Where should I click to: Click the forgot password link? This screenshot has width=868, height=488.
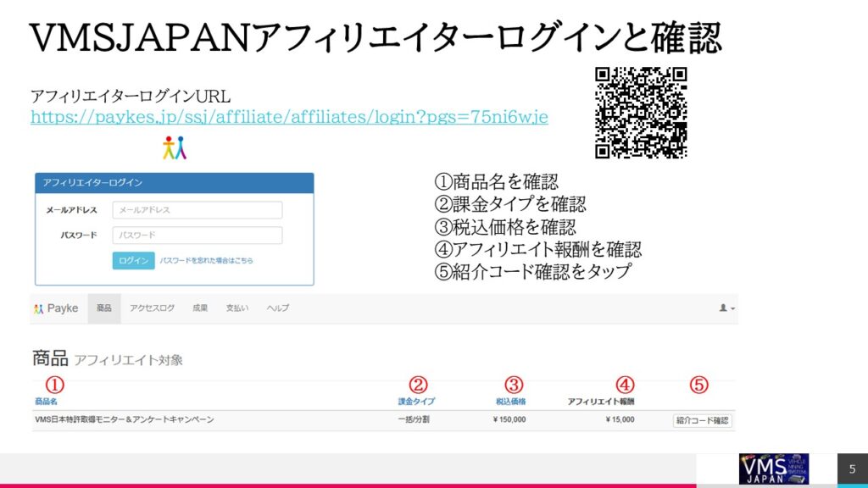click(206, 261)
